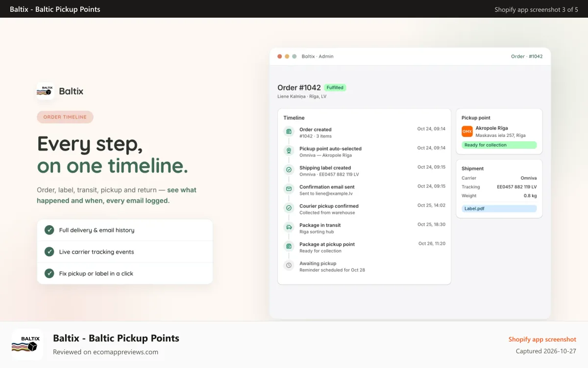Select the Awaiting pickup entry text
This screenshot has height=368, width=588.
332,266
